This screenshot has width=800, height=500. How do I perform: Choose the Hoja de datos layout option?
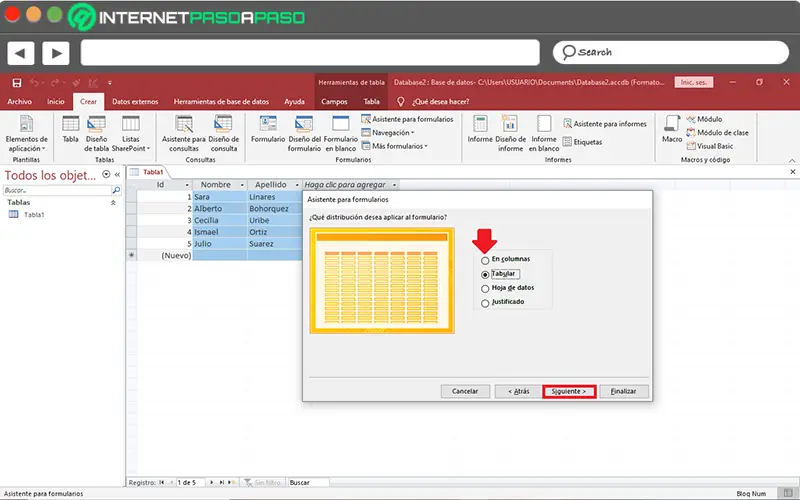(x=486, y=288)
